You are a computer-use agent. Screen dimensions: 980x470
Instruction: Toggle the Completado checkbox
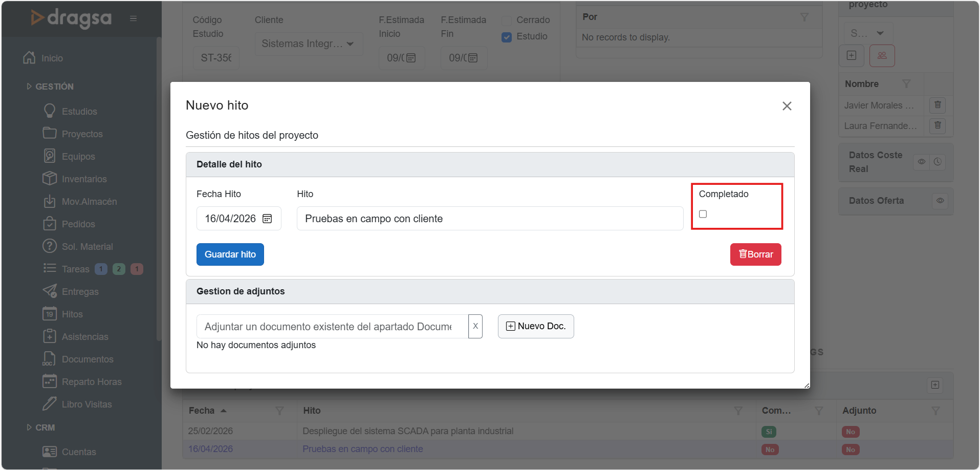[x=703, y=214]
